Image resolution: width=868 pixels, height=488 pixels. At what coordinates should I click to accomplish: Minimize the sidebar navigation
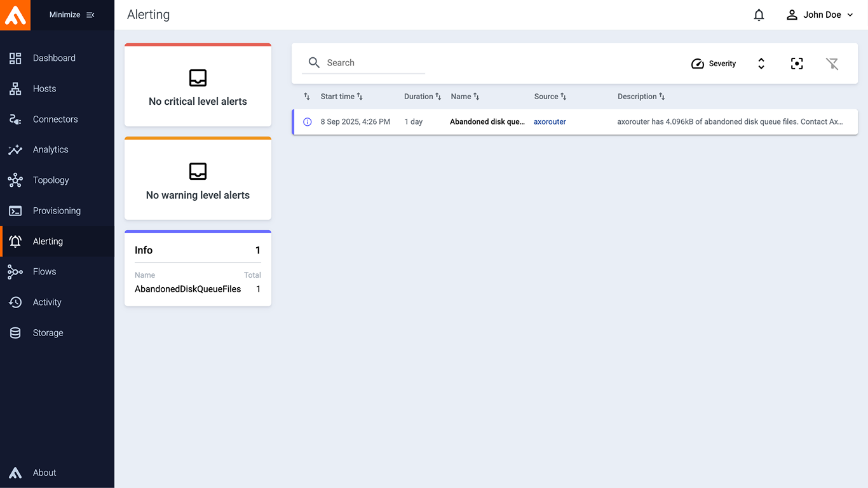[x=72, y=15]
